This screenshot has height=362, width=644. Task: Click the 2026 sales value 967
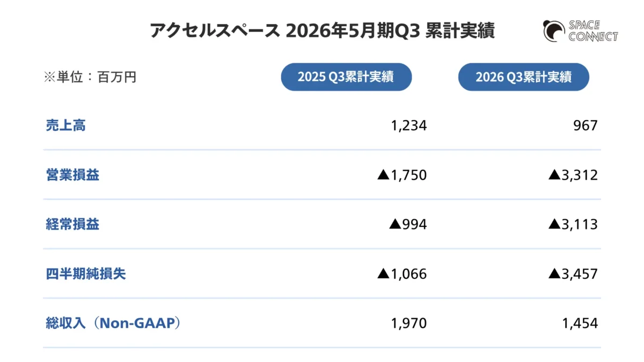coord(585,126)
